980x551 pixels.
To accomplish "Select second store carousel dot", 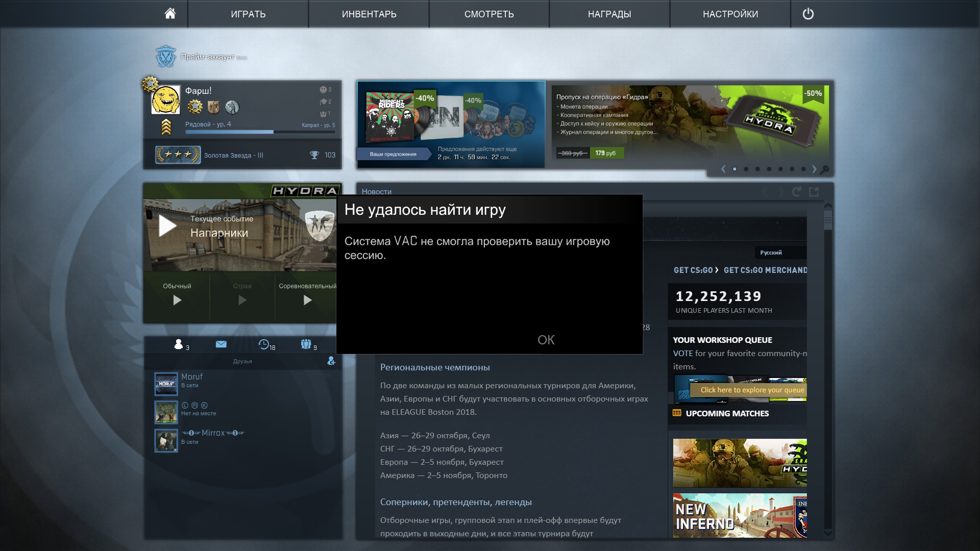I will pyautogui.click(x=746, y=169).
